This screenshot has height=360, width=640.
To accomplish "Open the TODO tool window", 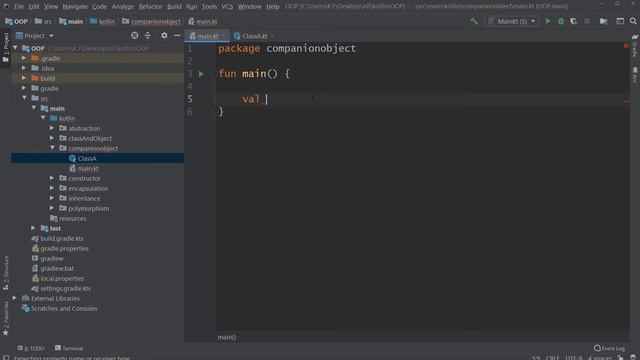I will [x=31, y=348].
